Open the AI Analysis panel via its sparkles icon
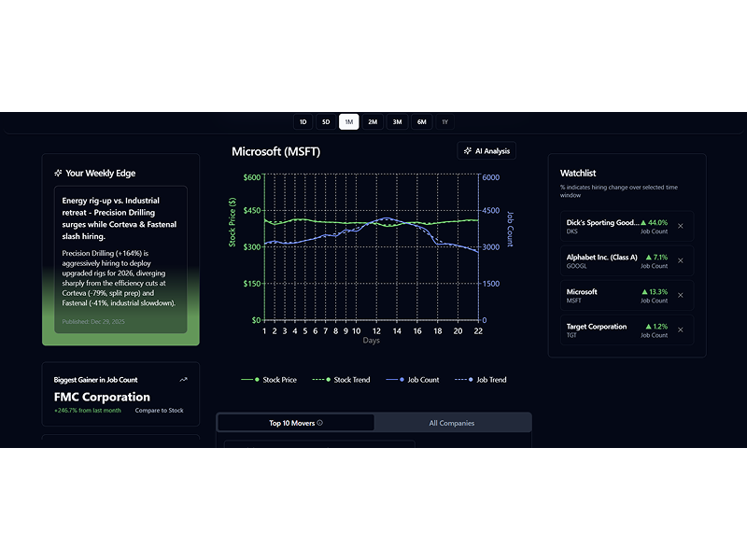The image size is (747, 560). [x=467, y=149]
